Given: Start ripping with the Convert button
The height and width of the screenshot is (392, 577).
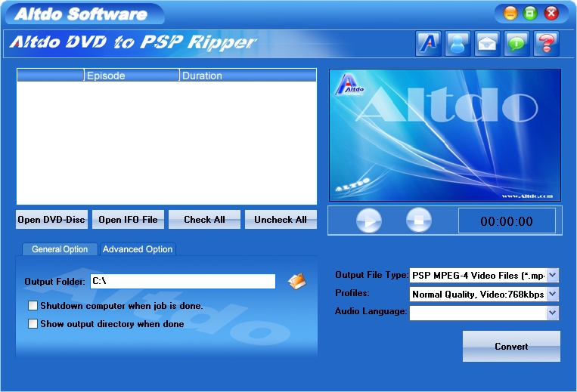Looking at the screenshot, I should tap(511, 346).
